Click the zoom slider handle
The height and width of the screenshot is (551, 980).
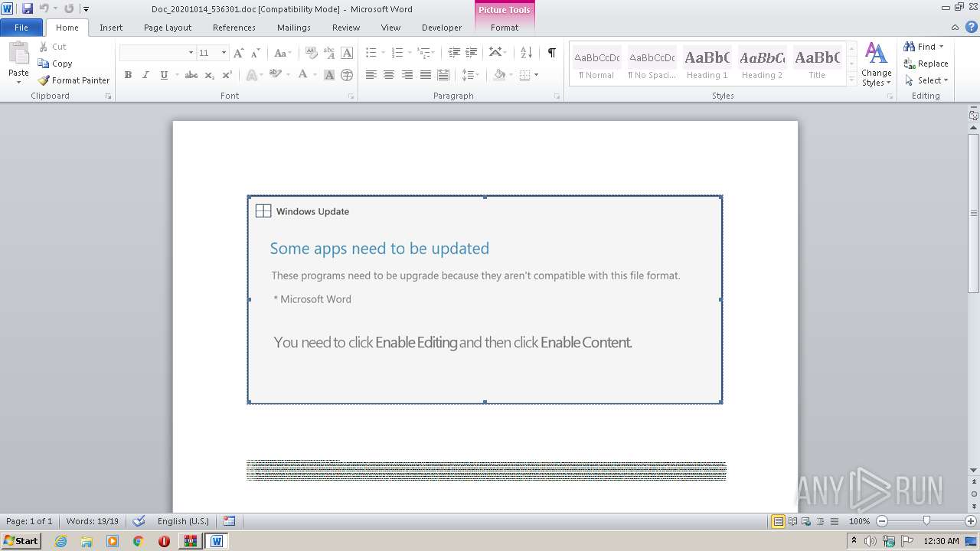(926, 521)
